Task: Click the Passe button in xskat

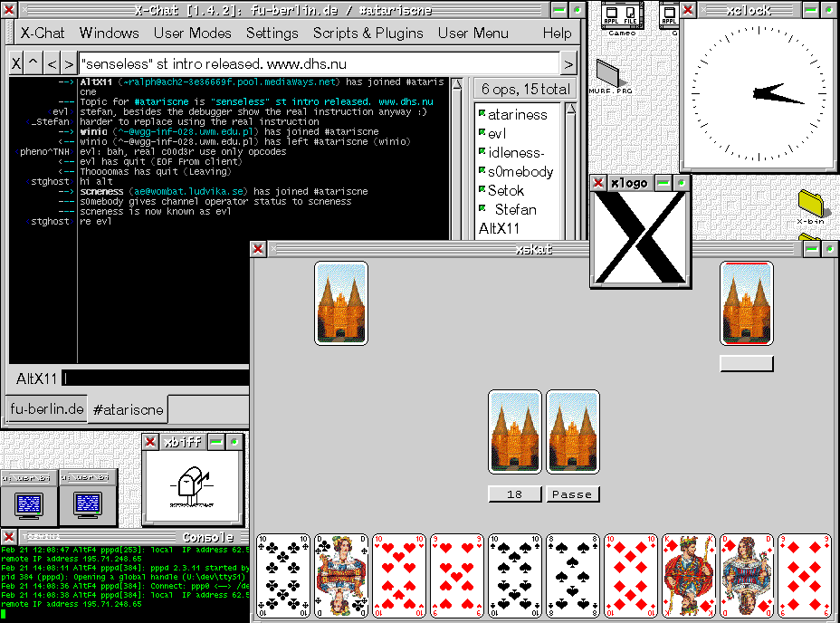Action: click(573, 494)
